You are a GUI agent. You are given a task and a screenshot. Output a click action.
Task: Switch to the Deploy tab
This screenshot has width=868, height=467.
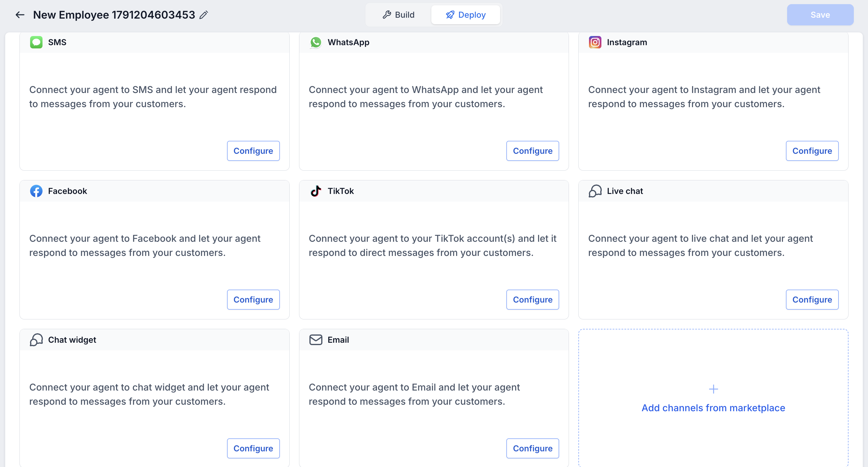click(466, 15)
